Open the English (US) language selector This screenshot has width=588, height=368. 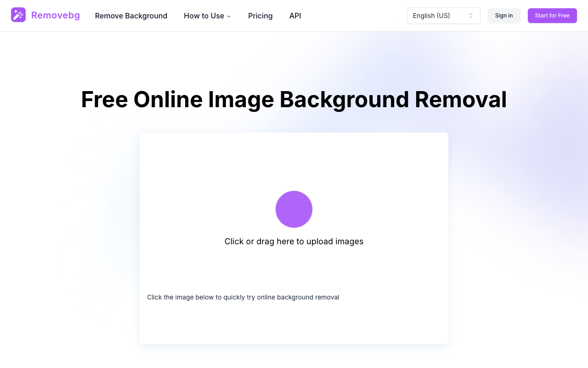pyautogui.click(x=444, y=16)
